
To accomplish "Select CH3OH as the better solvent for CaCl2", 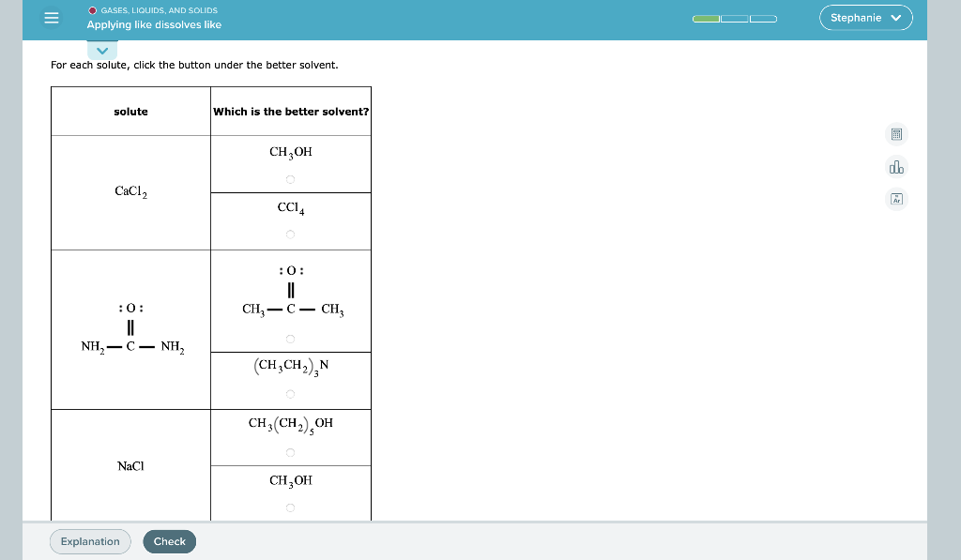I will coord(290,178).
